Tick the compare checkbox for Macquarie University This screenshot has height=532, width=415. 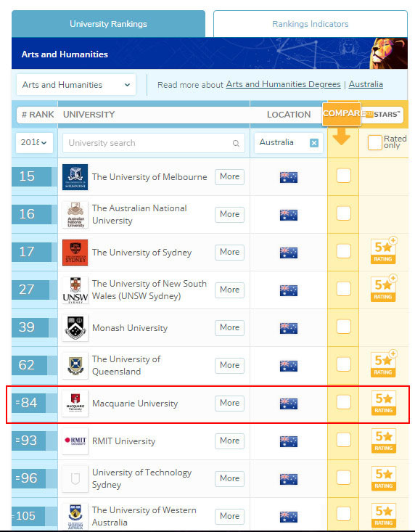[x=343, y=402]
